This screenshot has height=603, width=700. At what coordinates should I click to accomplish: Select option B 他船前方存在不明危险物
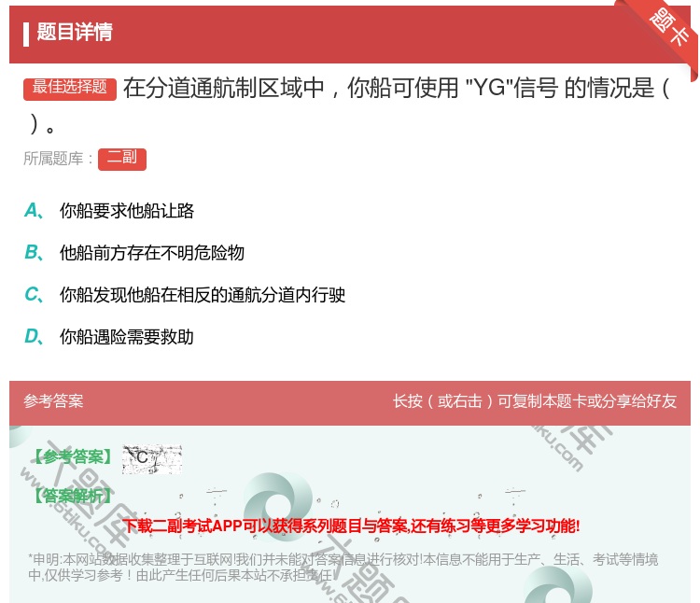134,253
